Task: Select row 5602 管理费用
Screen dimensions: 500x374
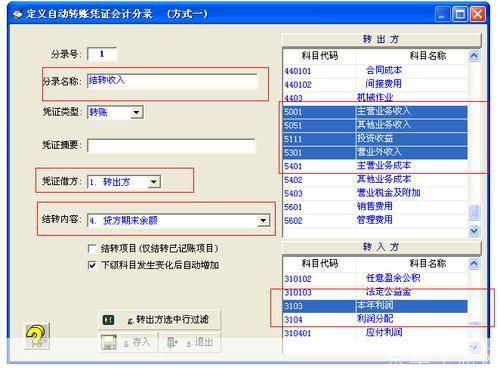Action: click(x=375, y=221)
